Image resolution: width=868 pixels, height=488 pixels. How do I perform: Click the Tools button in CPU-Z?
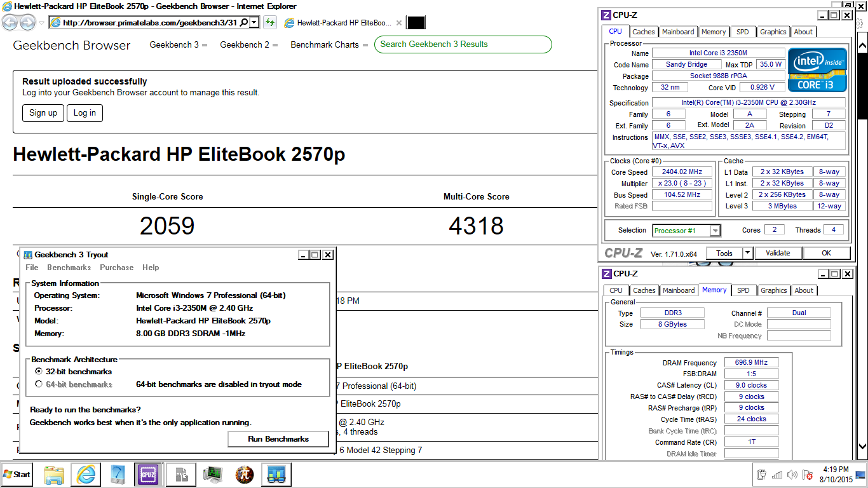[724, 253]
